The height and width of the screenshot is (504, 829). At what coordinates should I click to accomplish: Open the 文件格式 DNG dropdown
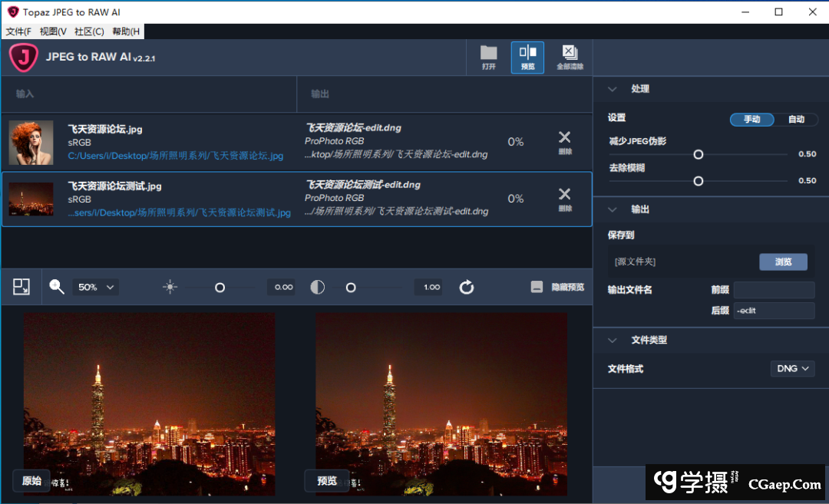pyautogui.click(x=792, y=368)
